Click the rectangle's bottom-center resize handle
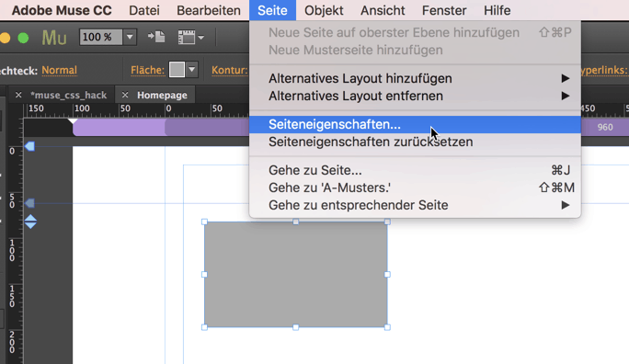The image size is (629, 364). point(295,327)
